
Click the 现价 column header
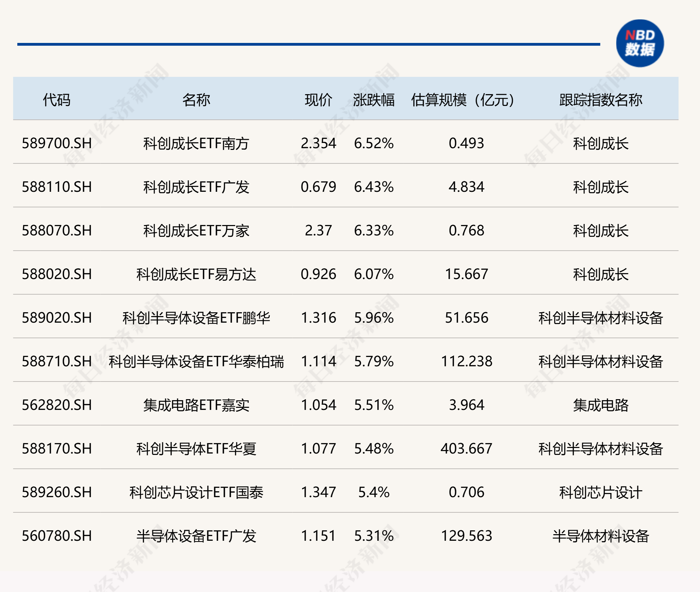coord(318,100)
